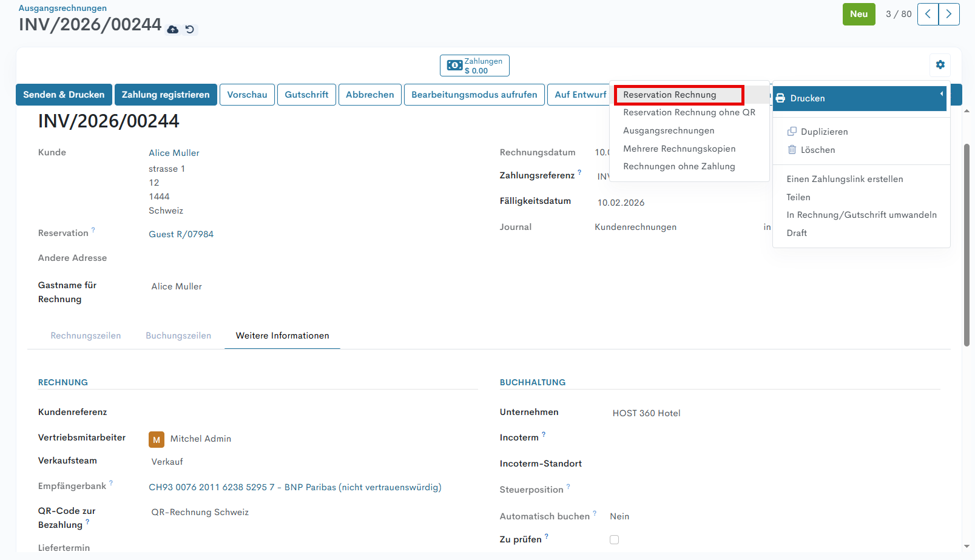This screenshot has height=560, width=975.
Task: Open the Zahlungen money stat button
Action: pyautogui.click(x=474, y=66)
